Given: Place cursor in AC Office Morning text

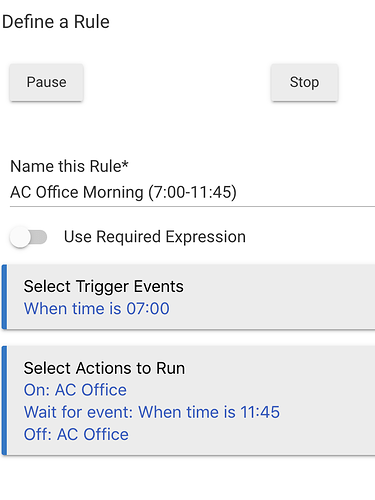Looking at the screenshot, I should (77, 192).
